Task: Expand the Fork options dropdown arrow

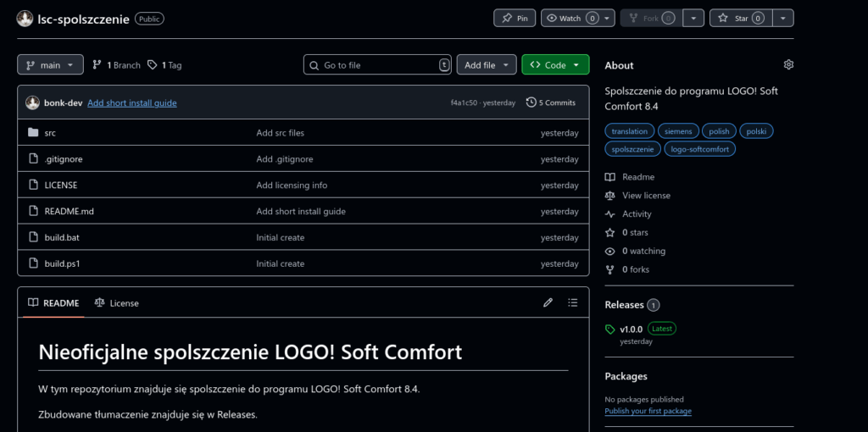Action: 693,19
